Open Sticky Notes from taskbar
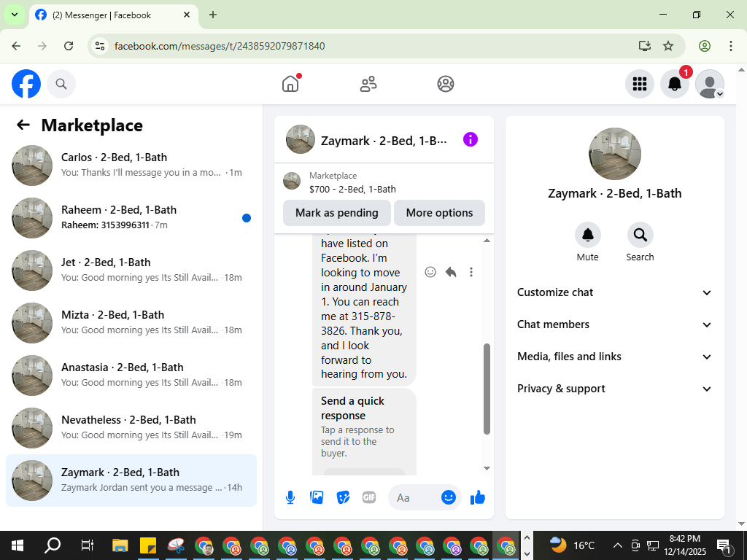The height and width of the screenshot is (560, 747). pyautogui.click(x=148, y=545)
